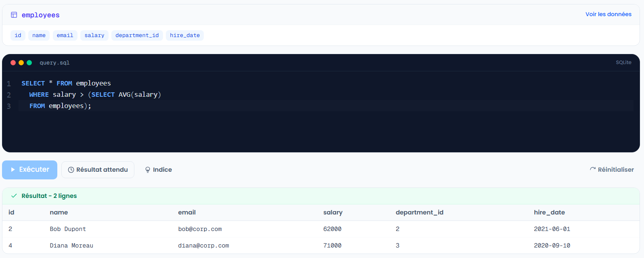The height and width of the screenshot is (258, 644).
Task: Click line number 3 in gutter
Action: coord(9,106)
